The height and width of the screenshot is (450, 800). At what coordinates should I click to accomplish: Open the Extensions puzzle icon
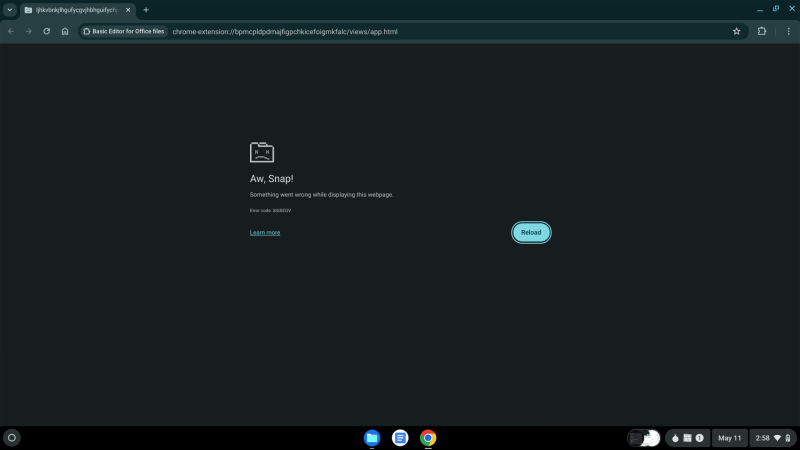(x=762, y=31)
